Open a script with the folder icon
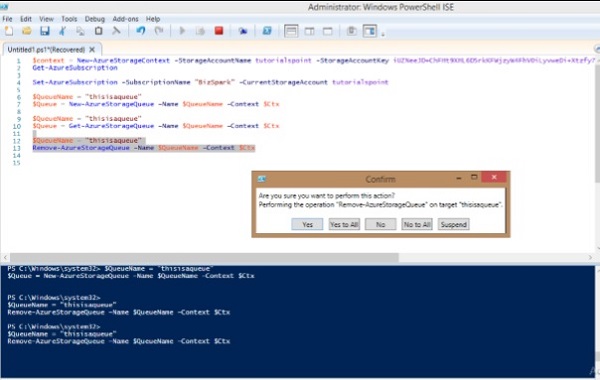This screenshot has height=380, width=600. point(26,31)
